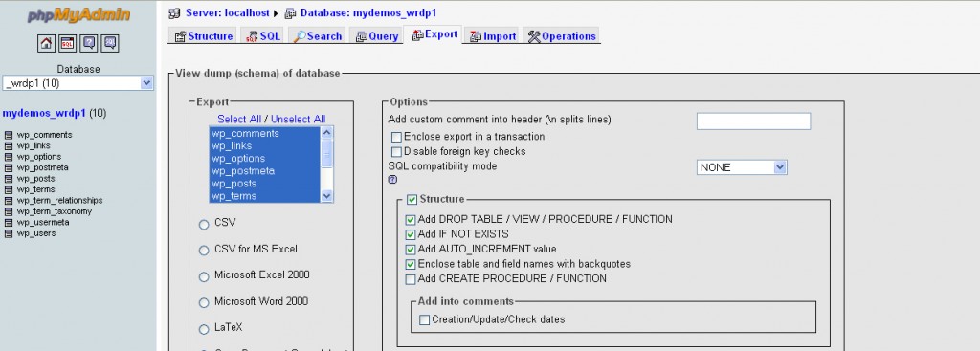Open Server: localhost breadcrumb link

point(228,13)
